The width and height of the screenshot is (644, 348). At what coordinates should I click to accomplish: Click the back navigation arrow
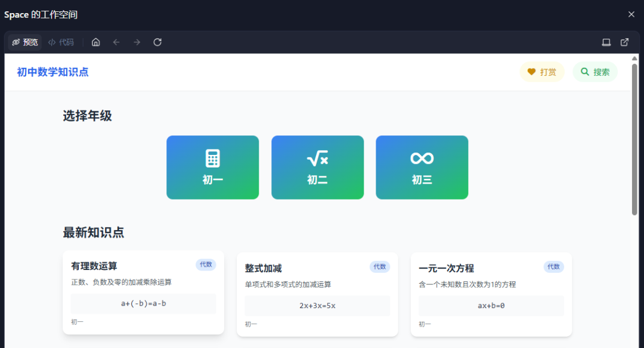[x=116, y=42]
